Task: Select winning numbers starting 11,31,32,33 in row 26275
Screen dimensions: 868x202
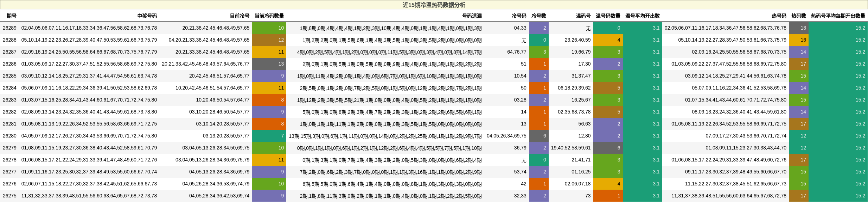Action: [x=89, y=196]
